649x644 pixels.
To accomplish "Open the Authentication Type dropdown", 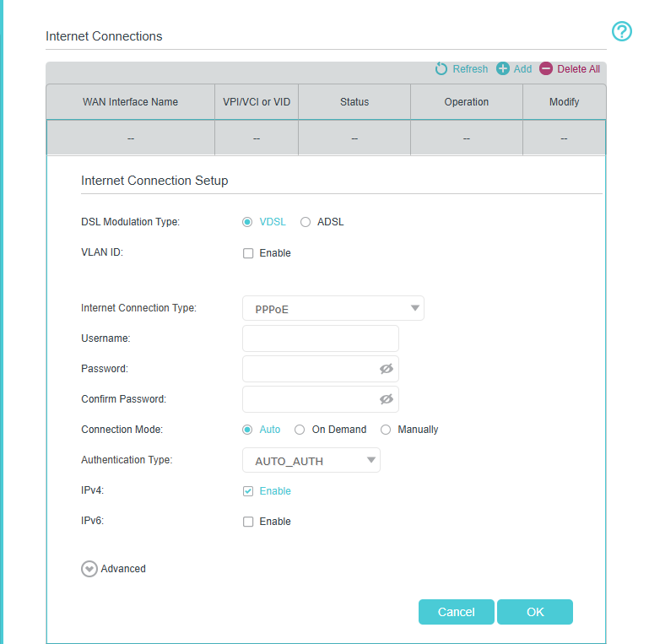I will click(x=311, y=461).
